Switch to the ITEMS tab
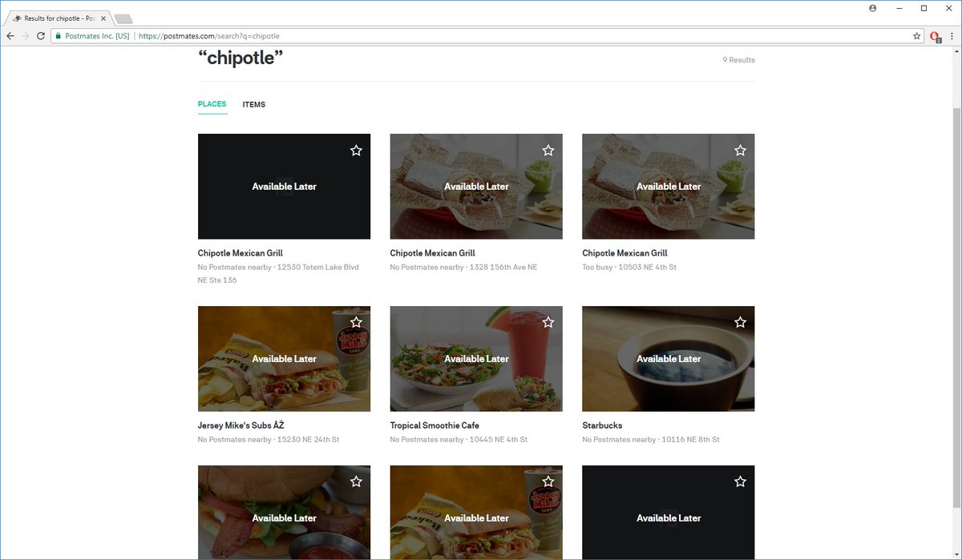Image resolution: width=962 pixels, height=560 pixels. [x=254, y=104]
